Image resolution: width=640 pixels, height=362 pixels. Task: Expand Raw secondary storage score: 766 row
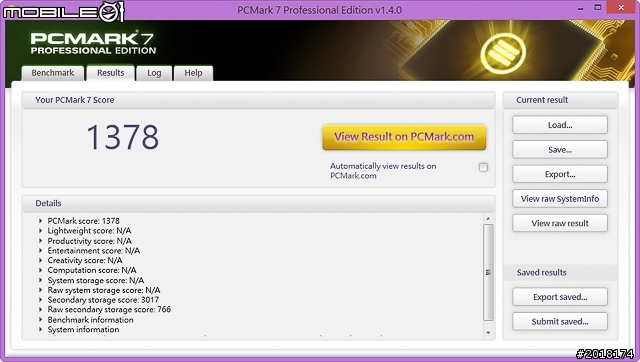click(40, 310)
